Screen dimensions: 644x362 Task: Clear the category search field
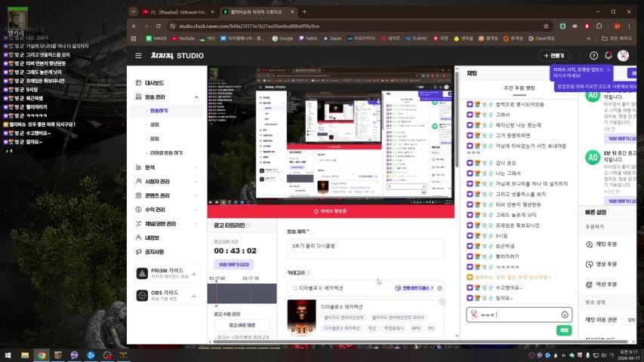click(x=440, y=288)
